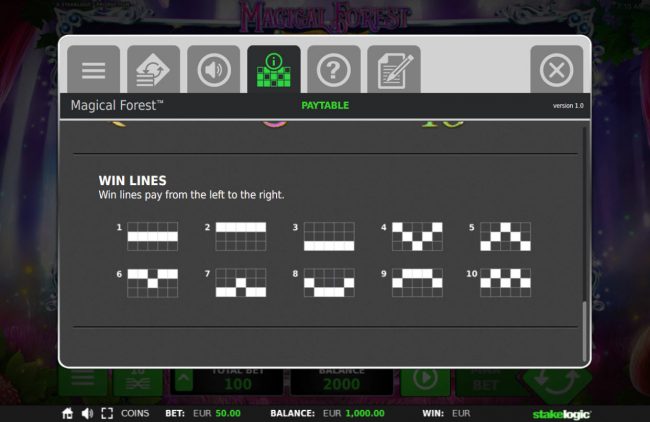Click the paytable scrollbar thumb
The image size is (650, 422).
point(585,331)
